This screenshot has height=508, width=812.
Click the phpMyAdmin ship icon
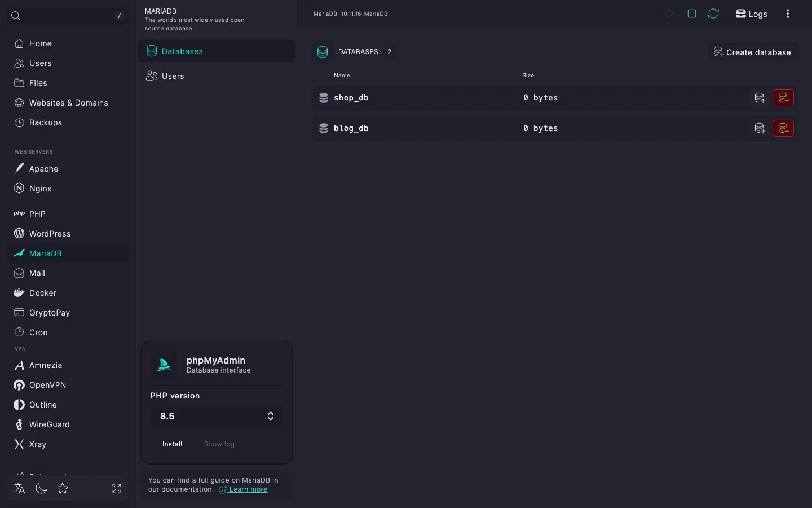click(164, 365)
